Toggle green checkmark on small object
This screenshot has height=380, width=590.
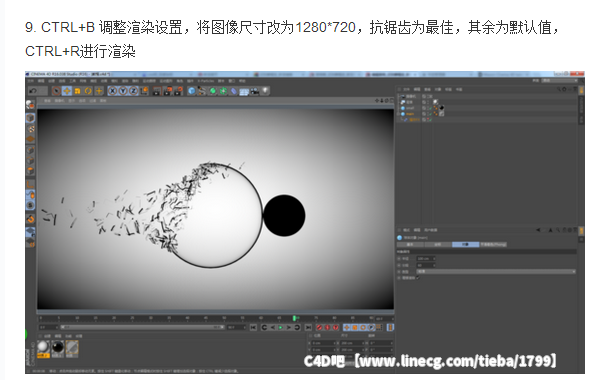coord(430,108)
